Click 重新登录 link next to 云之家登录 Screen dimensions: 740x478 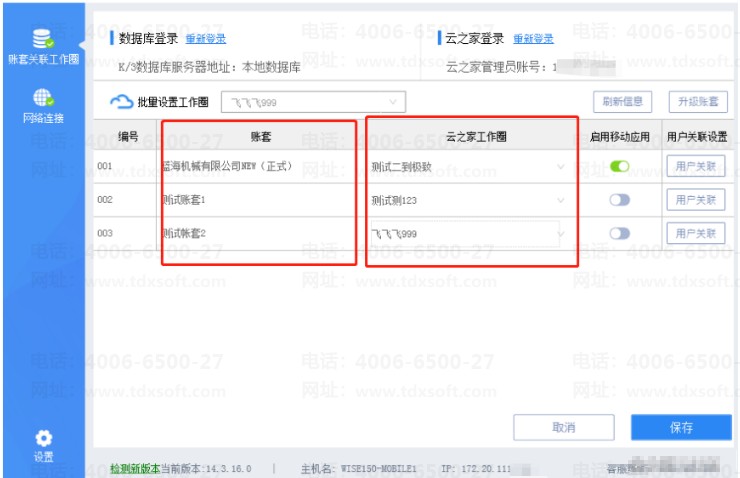click(533, 39)
